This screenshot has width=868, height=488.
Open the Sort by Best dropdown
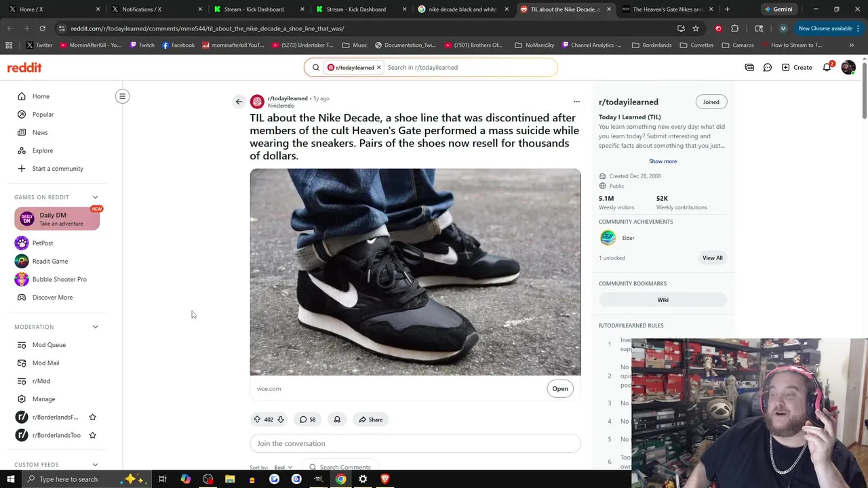tap(283, 467)
